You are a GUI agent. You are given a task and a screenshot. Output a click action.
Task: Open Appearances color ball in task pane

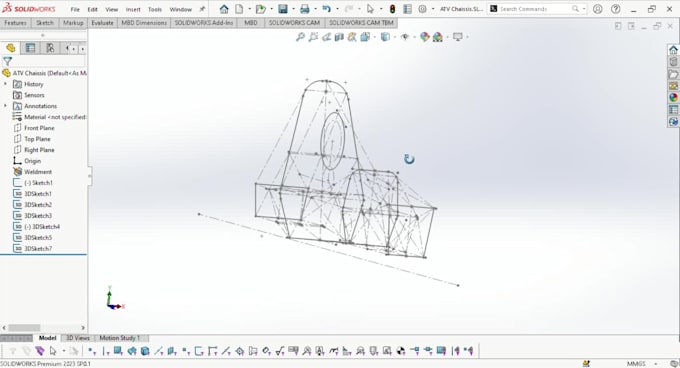click(x=673, y=98)
